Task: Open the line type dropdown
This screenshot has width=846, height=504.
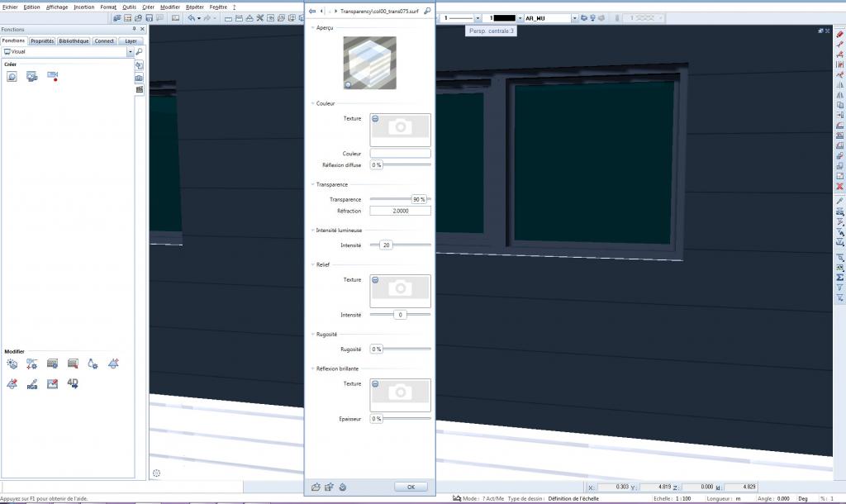Action: tap(478, 18)
